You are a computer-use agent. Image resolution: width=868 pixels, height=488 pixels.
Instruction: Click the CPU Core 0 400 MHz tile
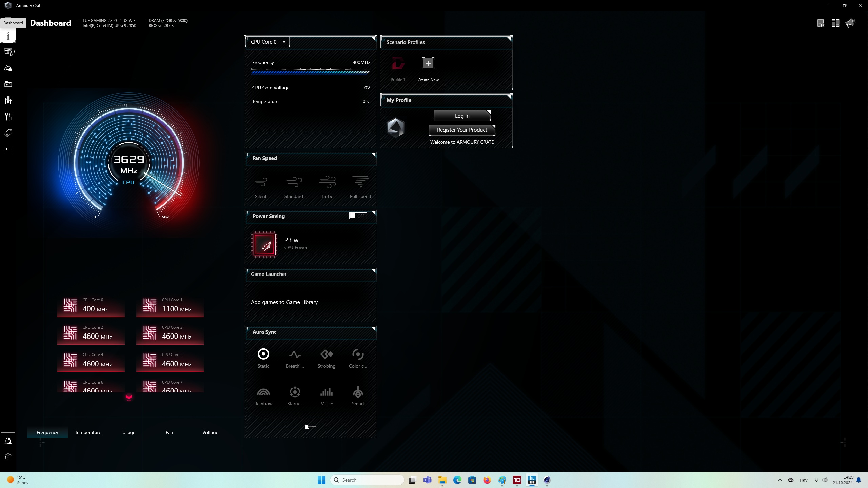[91, 306]
